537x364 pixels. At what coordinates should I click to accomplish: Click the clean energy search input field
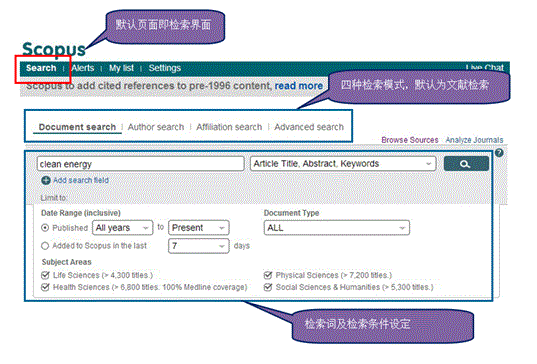(140, 164)
